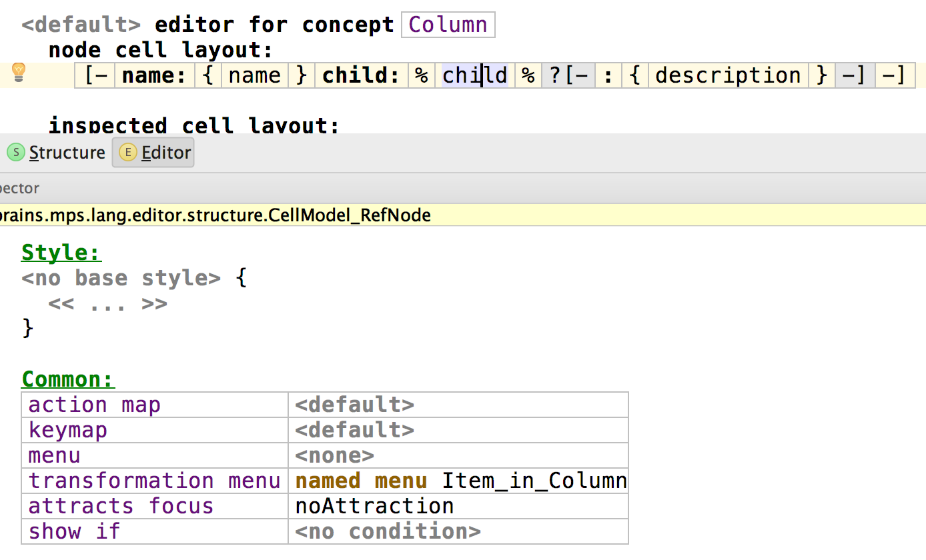The height and width of the screenshot is (560, 926).
Task: Click the optional ?[- collection cell
Action: click(x=568, y=75)
